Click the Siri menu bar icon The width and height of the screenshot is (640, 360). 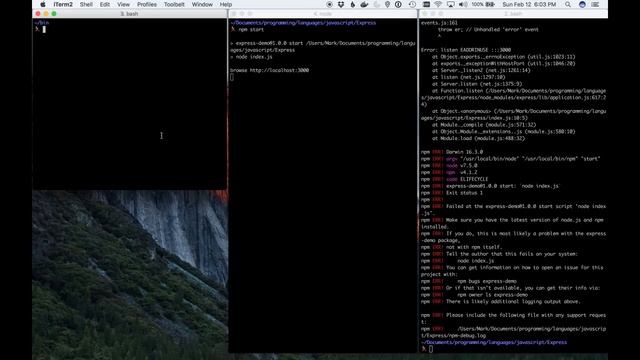[582, 4]
